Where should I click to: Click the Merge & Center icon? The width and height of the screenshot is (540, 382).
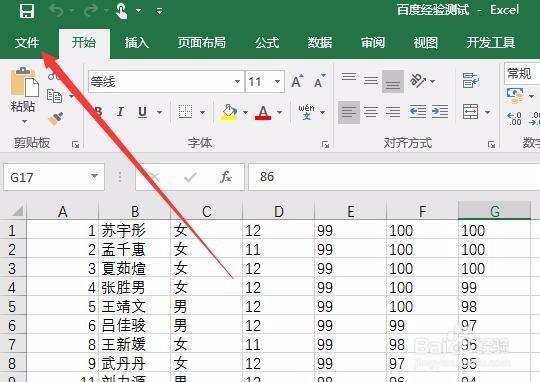[x=470, y=112]
